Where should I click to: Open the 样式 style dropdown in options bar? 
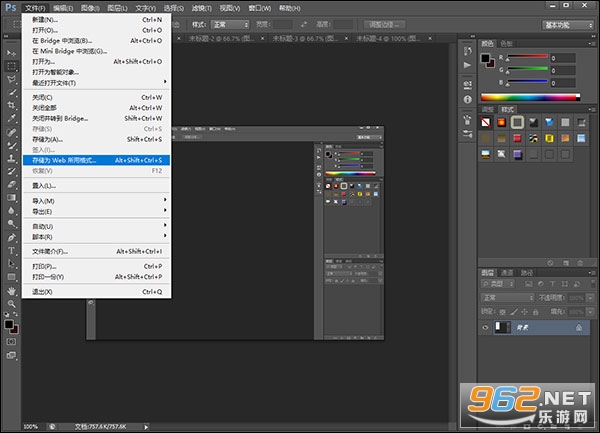[x=230, y=24]
